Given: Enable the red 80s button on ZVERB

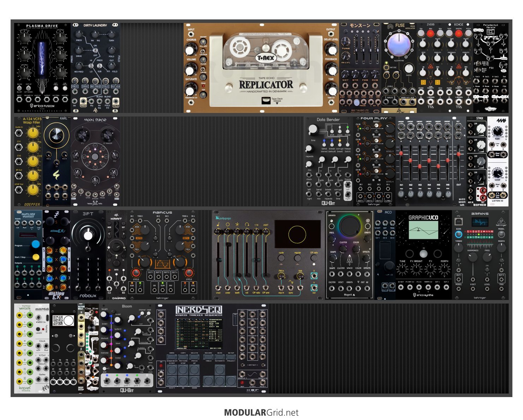Looking at the screenshot, I should point(430,34).
